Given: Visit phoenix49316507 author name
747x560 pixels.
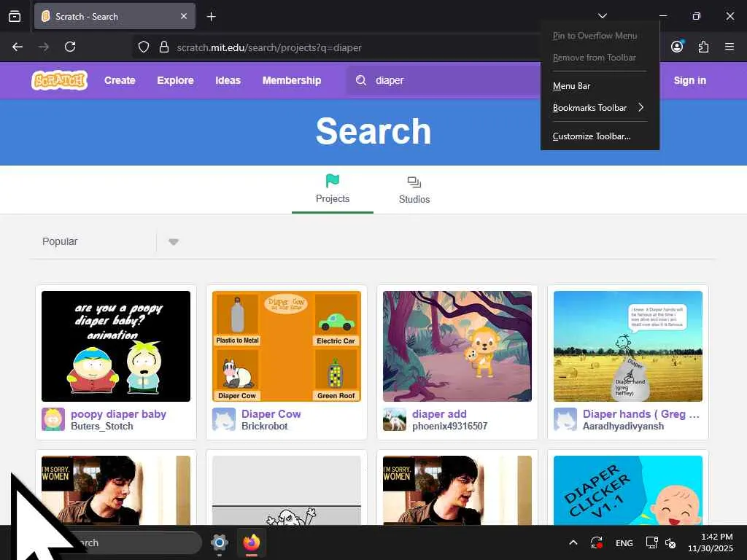Looking at the screenshot, I should tap(449, 426).
